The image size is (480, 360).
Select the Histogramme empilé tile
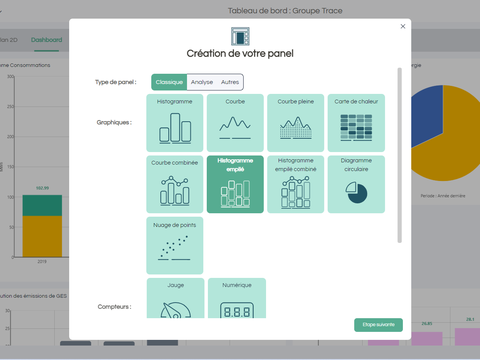coord(235,184)
